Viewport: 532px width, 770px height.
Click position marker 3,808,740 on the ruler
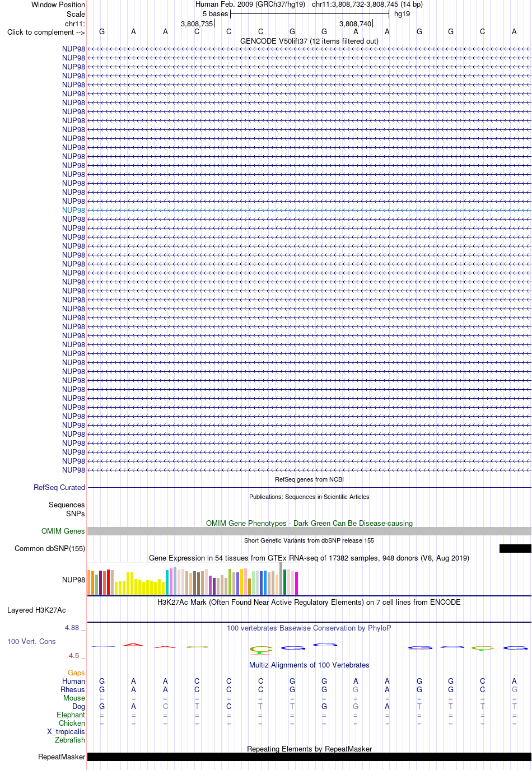coord(356,24)
